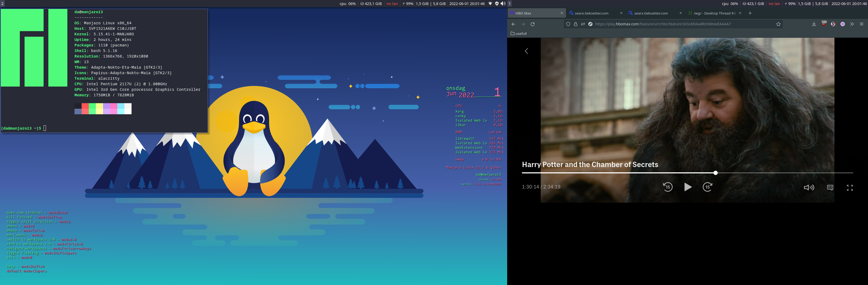Screen dimensions: 868x285
Task: Click right bar battery 99% indicator
Action: coord(790,4)
